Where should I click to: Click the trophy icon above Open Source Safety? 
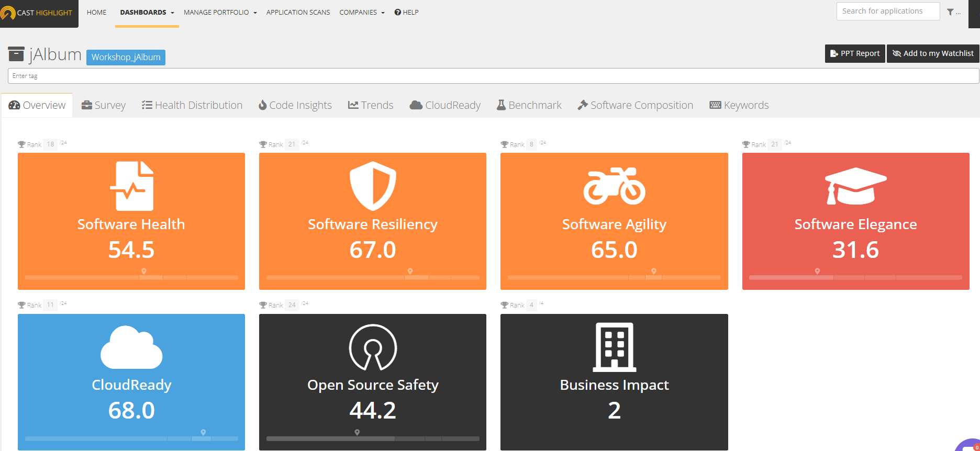pos(263,305)
